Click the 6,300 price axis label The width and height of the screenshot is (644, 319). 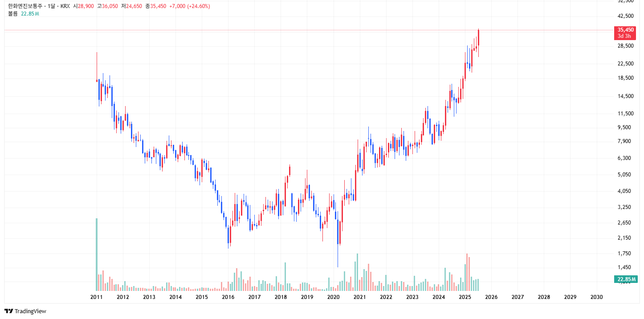625,158
